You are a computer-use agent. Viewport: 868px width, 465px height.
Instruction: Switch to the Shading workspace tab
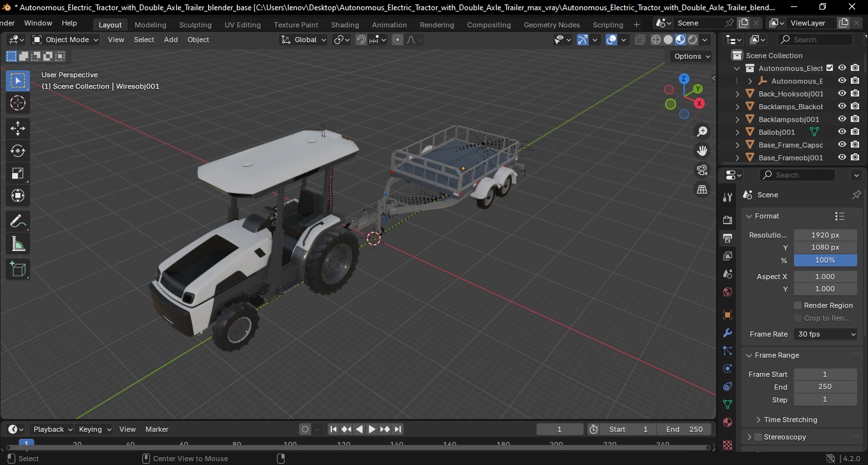(345, 25)
